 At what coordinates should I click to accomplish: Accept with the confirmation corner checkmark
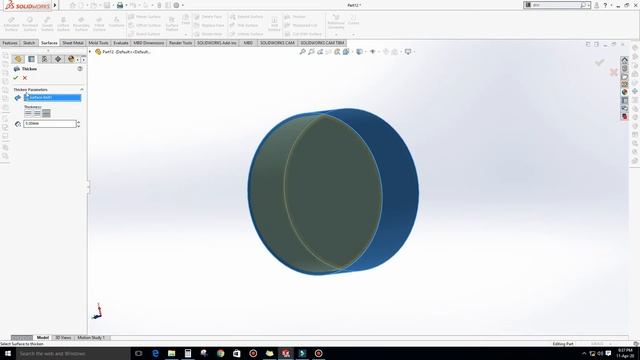pos(600,62)
